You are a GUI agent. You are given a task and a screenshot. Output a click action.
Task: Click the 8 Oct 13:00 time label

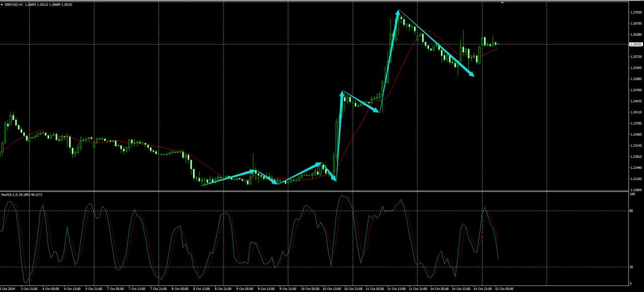[x=202, y=289]
